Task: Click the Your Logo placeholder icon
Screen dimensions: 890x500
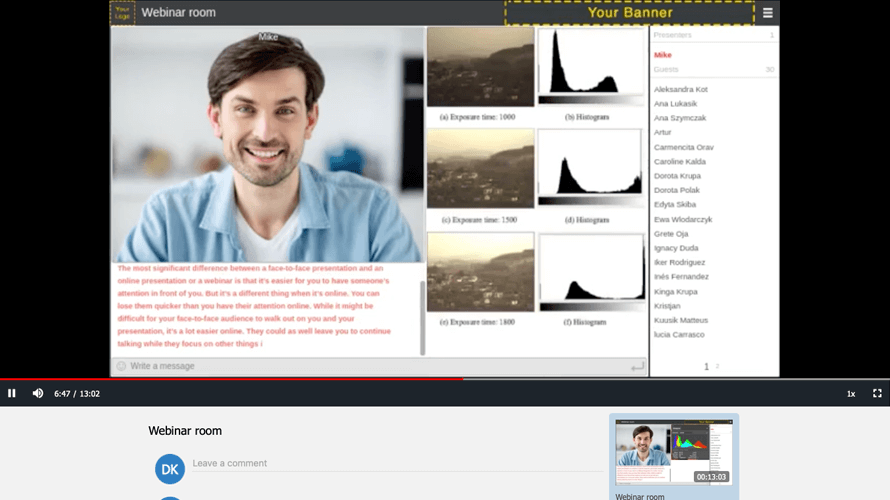Action: click(122, 13)
